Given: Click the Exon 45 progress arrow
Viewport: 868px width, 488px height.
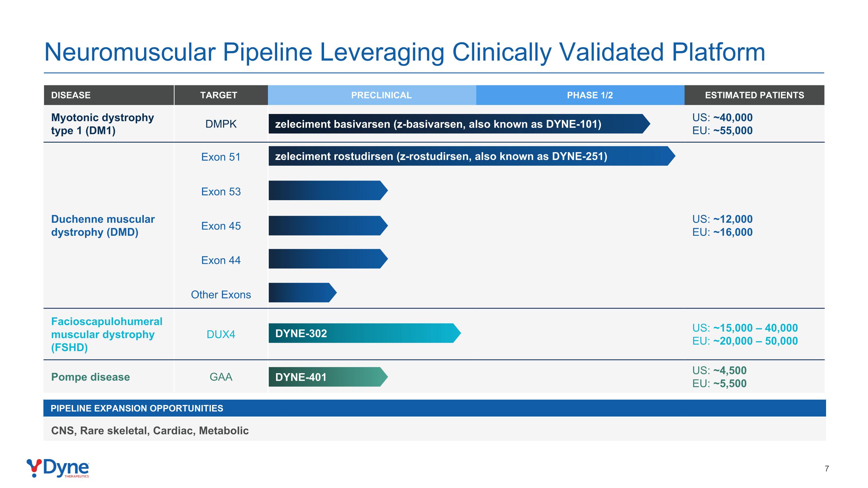Looking at the screenshot, I should click(x=328, y=226).
